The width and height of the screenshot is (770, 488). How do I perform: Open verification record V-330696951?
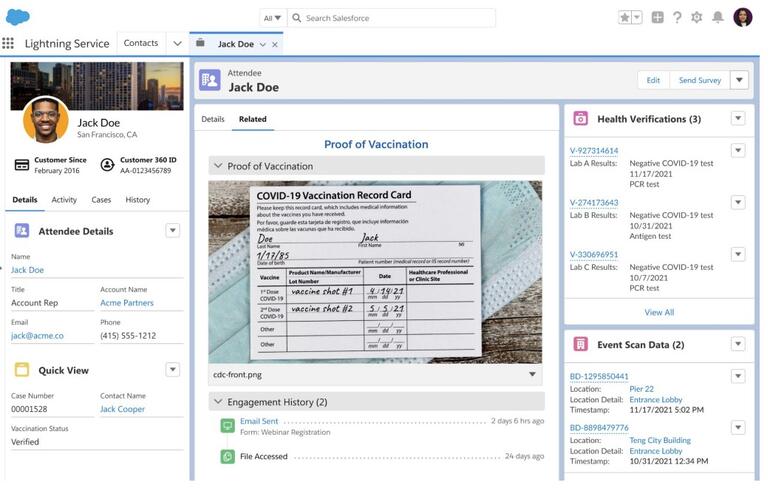pyautogui.click(x=594, y=255)
